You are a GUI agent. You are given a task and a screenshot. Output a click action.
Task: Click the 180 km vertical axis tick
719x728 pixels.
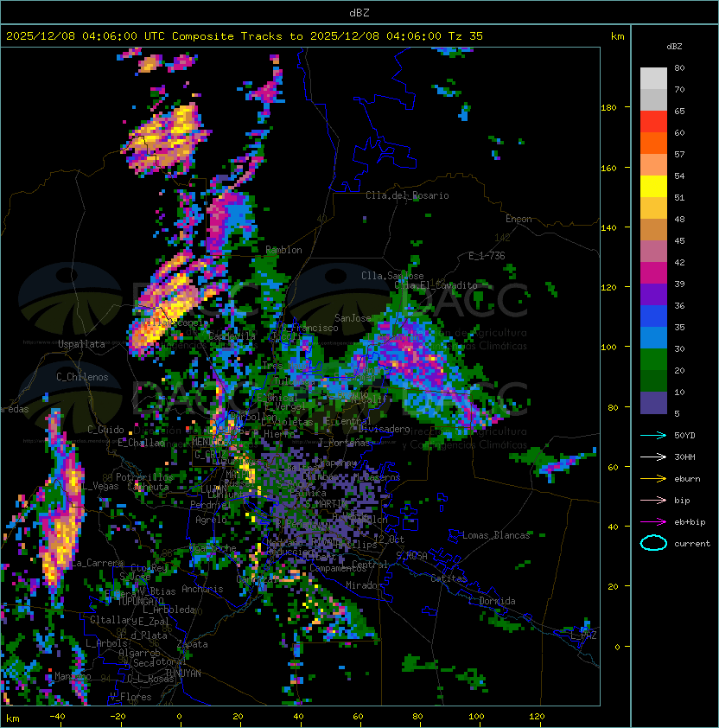tap(608, 107)
